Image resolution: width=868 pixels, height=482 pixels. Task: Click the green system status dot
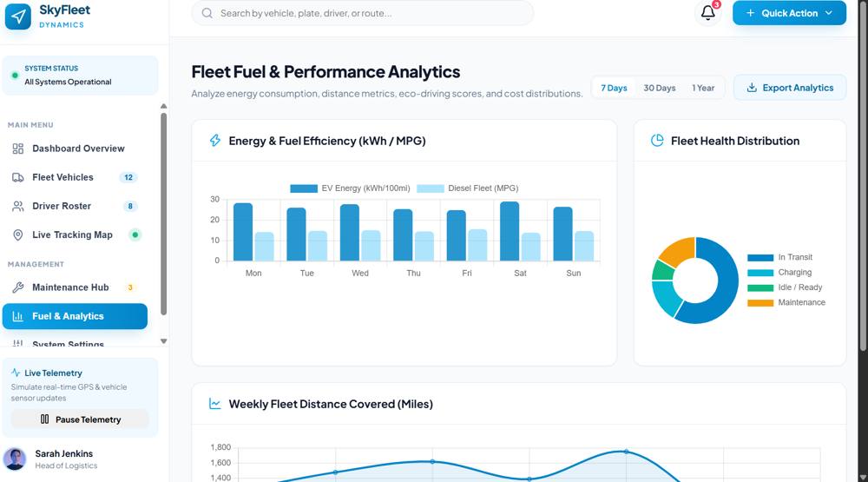(15, 76)
